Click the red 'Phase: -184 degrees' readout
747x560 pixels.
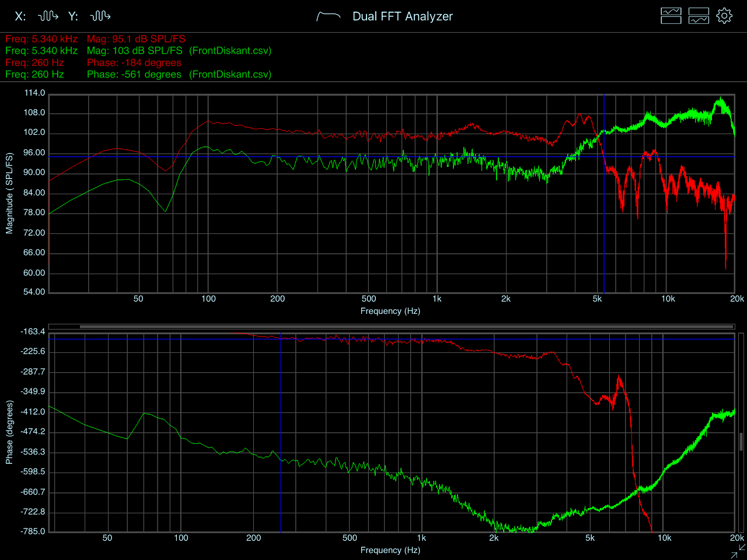(x=134, y=63)
